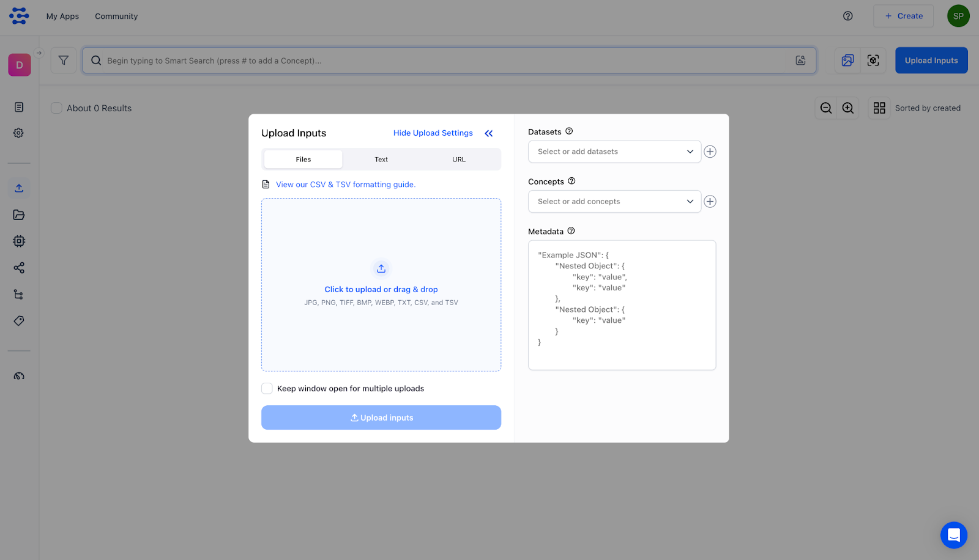979x560 pixels.
Task: Click inside the Metadata JSON text area
Action: (x=622, y=305)
